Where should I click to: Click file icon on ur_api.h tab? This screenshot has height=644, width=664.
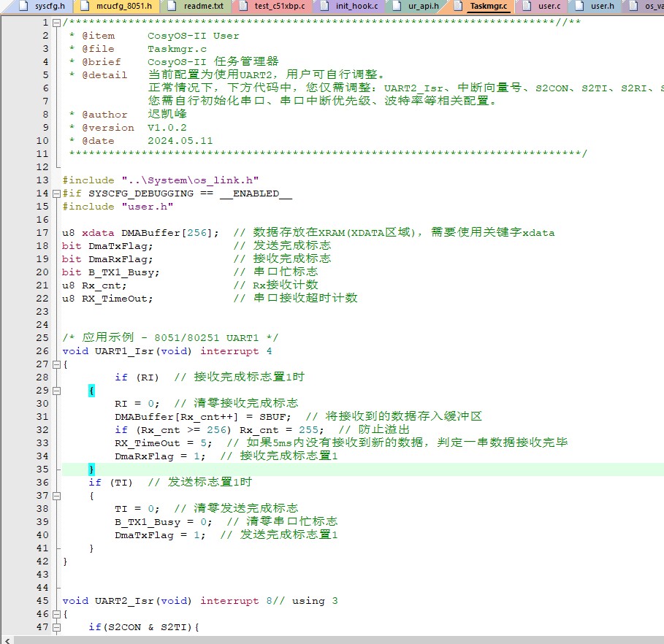click(x=397, y=6)
